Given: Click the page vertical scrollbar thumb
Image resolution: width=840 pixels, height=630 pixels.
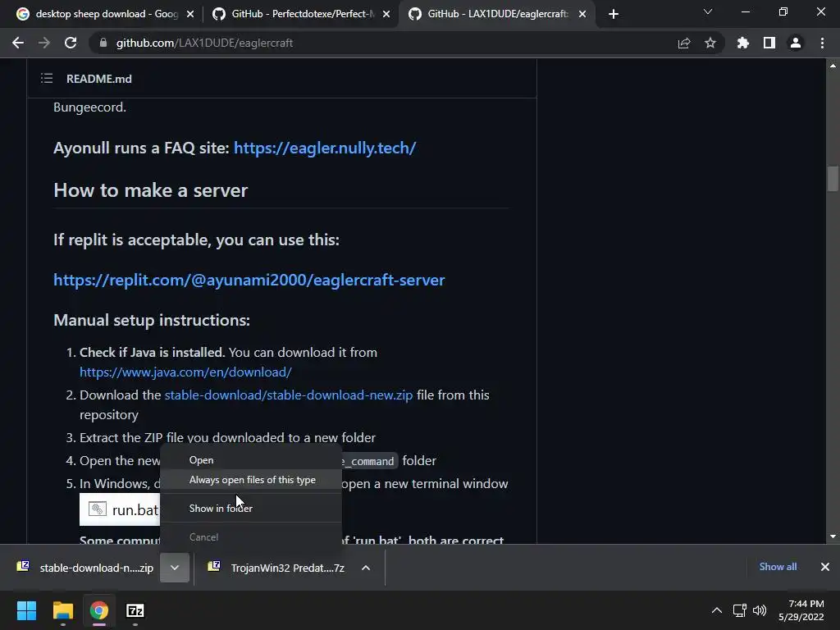Looking at the screenshot, I should [x=833, y=178].
